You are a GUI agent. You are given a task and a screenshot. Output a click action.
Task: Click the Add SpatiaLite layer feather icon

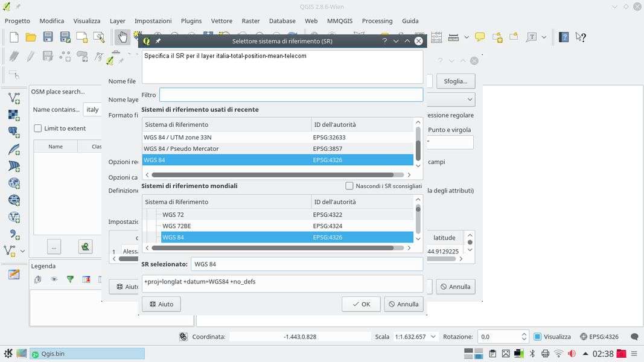(x=13, y=150)
